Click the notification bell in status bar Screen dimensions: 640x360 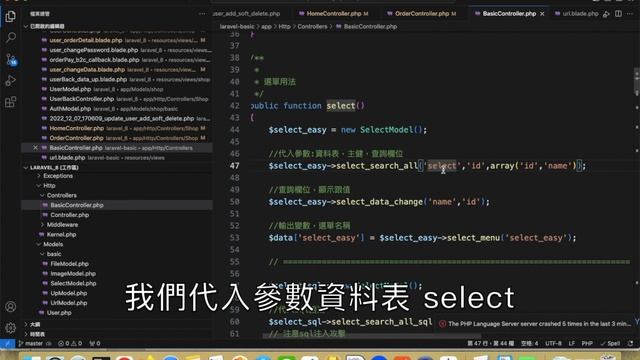pyautogui.click(x=631, y=344)
